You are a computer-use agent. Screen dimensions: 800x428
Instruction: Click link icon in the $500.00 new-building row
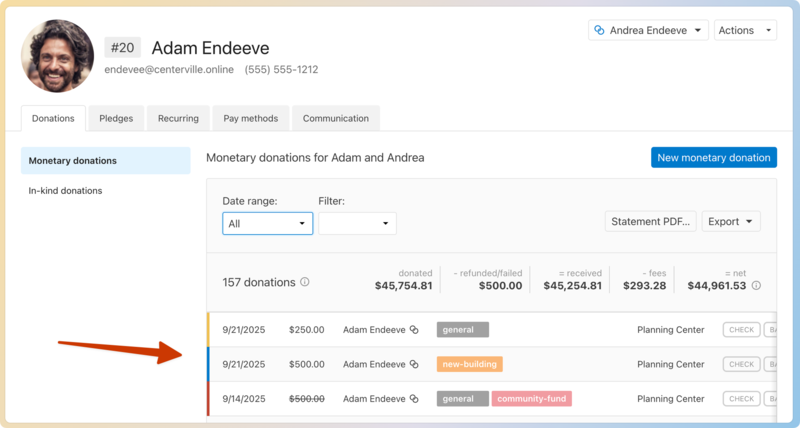coord(412,365)
